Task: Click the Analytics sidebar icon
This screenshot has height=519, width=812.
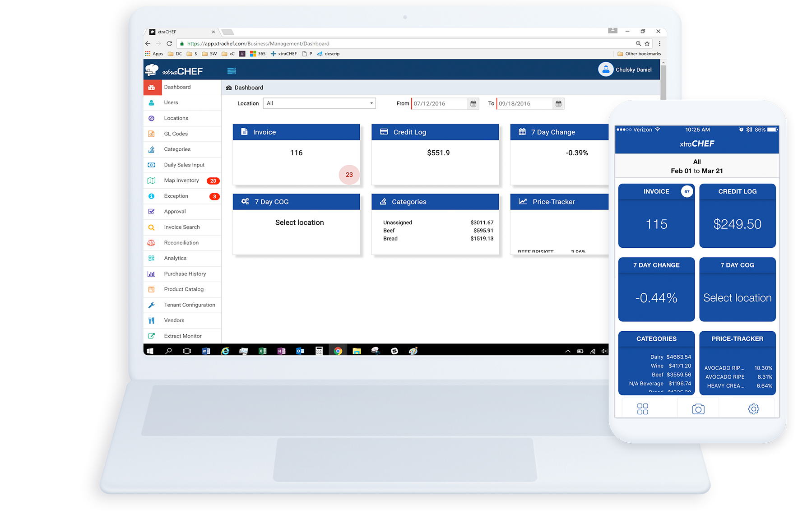Action: pyautogui.click(x=152, y=258)
